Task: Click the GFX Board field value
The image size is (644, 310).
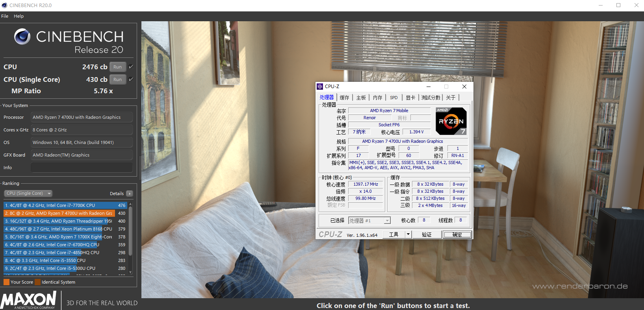Action: tap(82, 155)
